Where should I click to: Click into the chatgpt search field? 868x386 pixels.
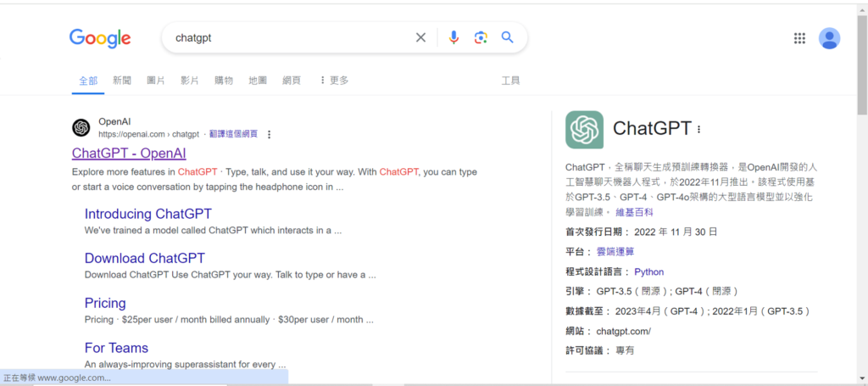[288, 37]
